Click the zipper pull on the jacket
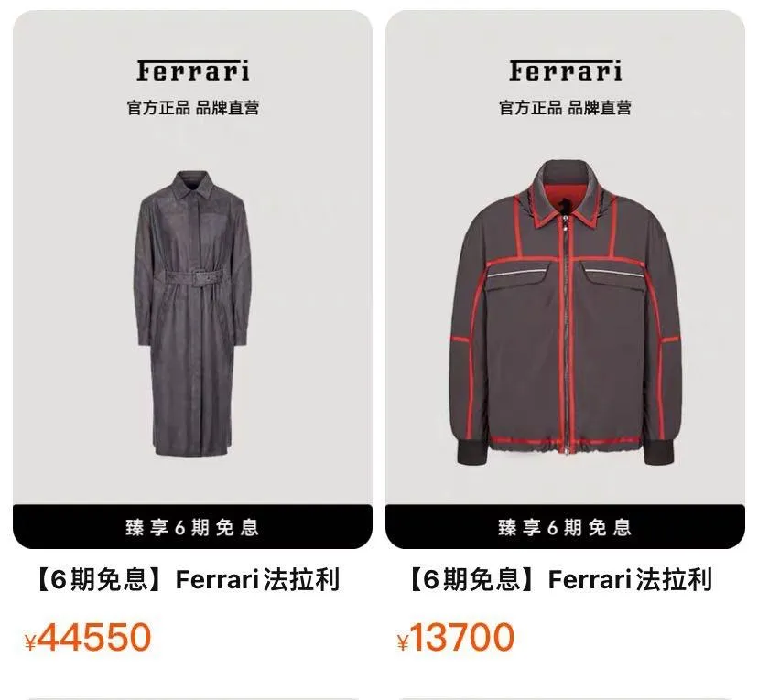The height and width of the screenshot is (700, 758). 564,224
